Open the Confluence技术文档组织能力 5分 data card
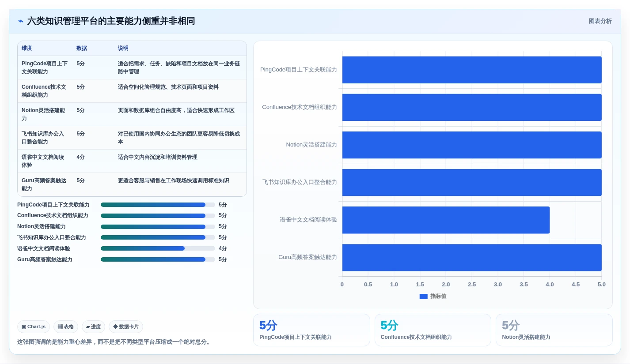 [x=433, y=330]
